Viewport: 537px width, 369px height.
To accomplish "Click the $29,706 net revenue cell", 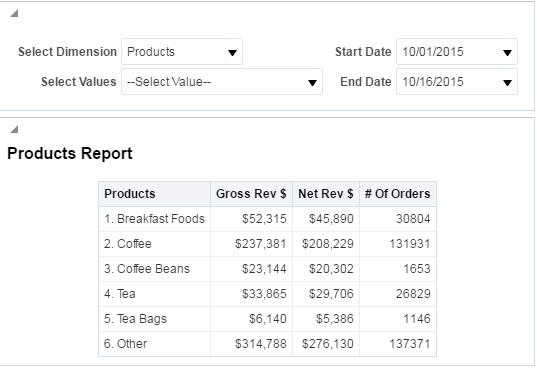I will [326, 294].
